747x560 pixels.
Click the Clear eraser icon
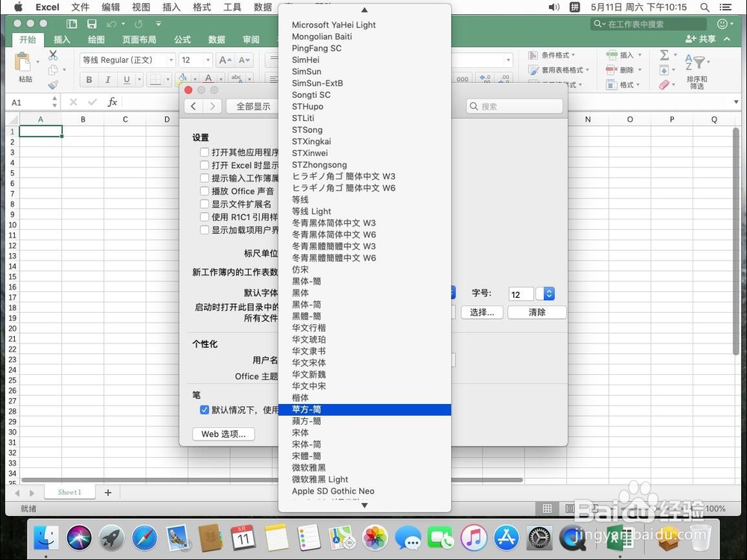coord(664,85)
